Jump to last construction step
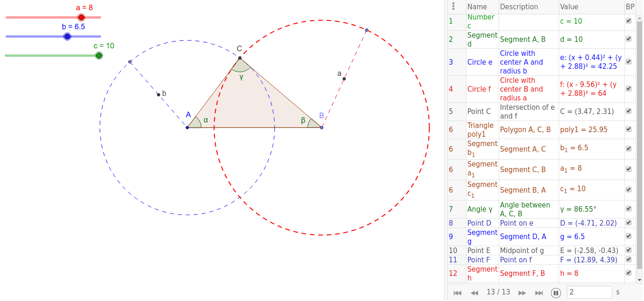644x301 pixels. (x=539, y=293)
